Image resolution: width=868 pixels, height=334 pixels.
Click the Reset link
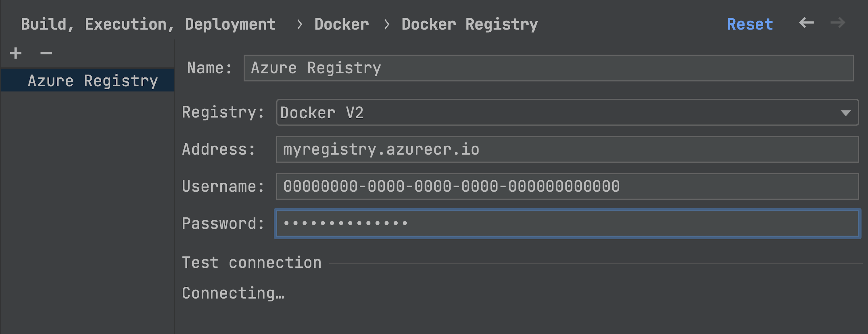click(750, 24)
